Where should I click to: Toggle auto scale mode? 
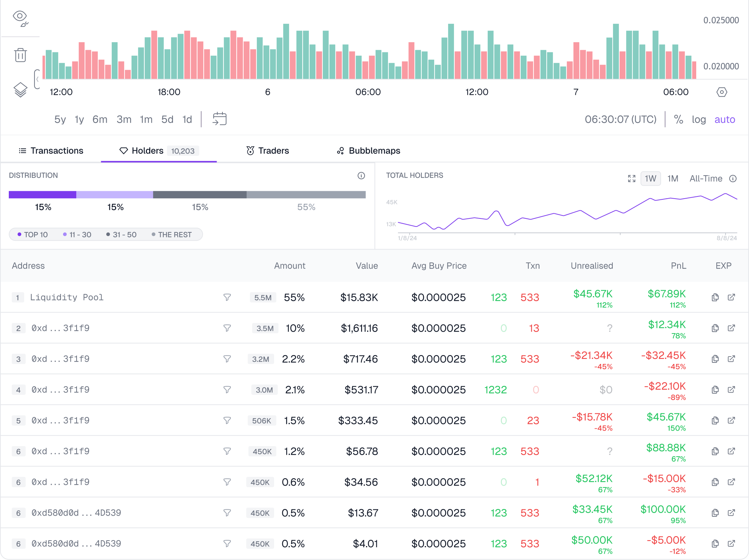click(724, 119)
